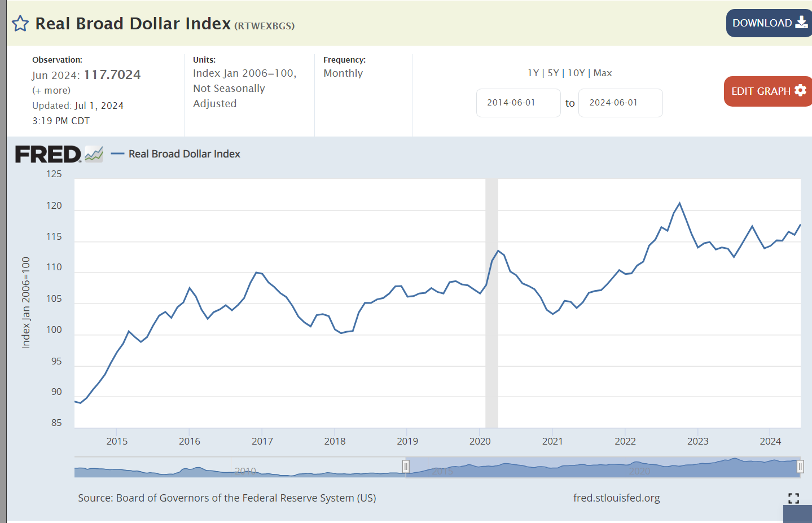The width and height of the screenshot is (812, 523).
Task: Click the FRED logo on the chart
Action: coord(49,154)
